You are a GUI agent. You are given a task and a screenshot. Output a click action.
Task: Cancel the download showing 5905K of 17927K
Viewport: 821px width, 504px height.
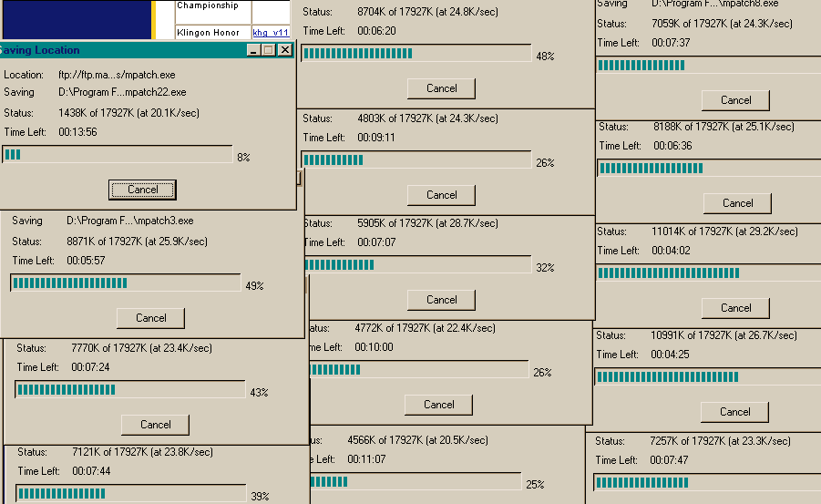441,300
